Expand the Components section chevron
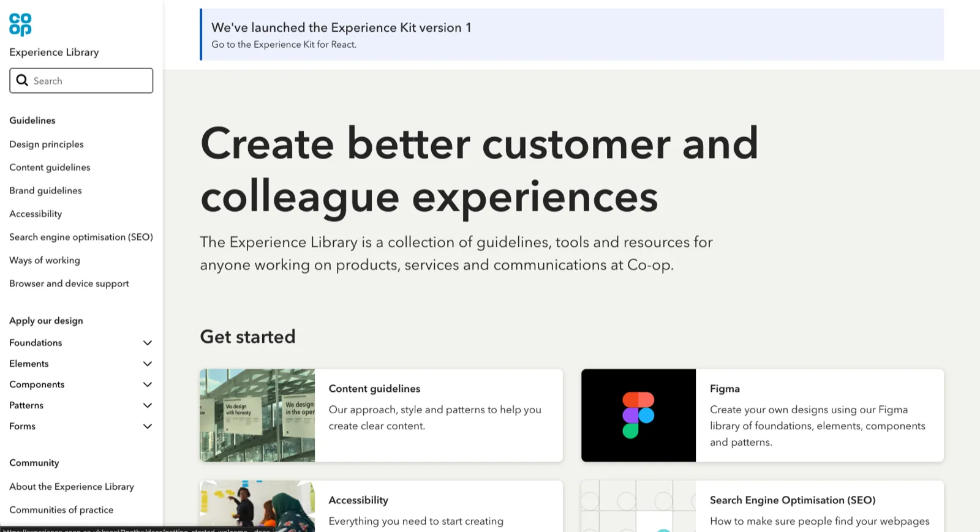The image size is (980, 532). (148, 384)
